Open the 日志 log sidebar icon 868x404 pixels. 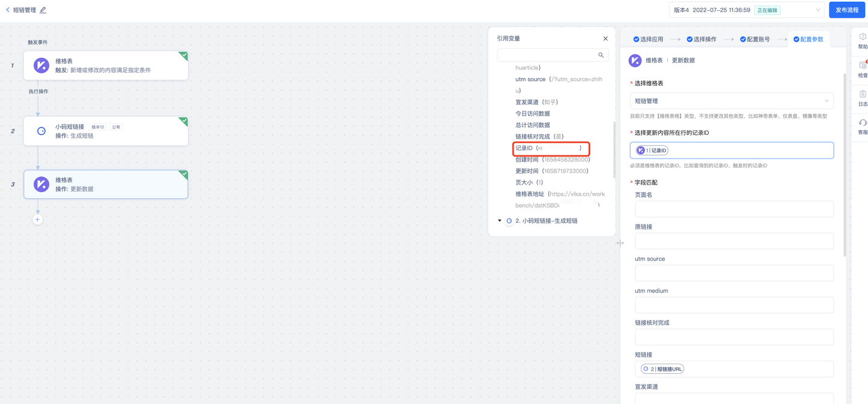coord(863,98)
